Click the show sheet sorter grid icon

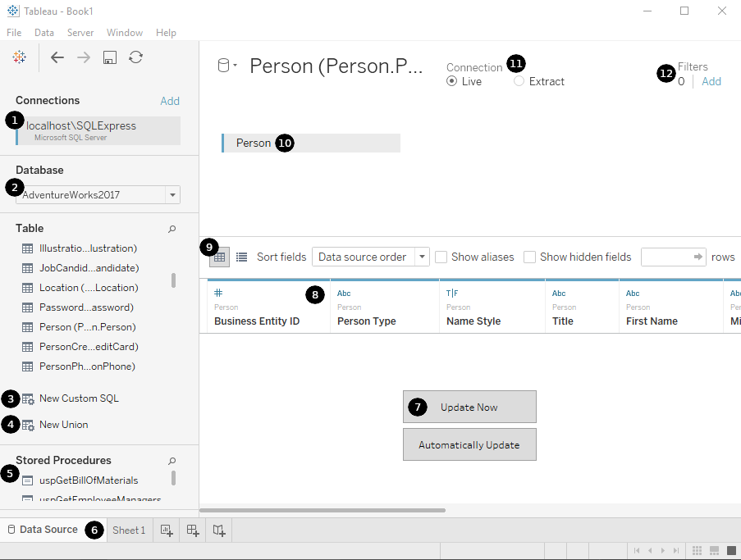697,550
